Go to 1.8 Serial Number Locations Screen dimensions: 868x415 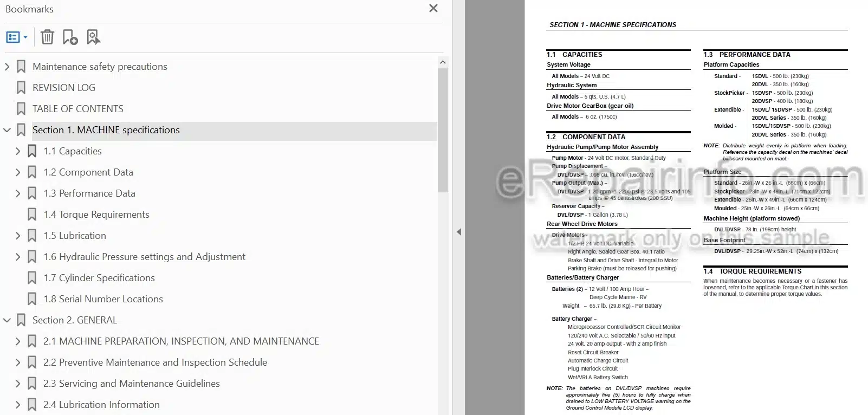(x=103, y=299)
